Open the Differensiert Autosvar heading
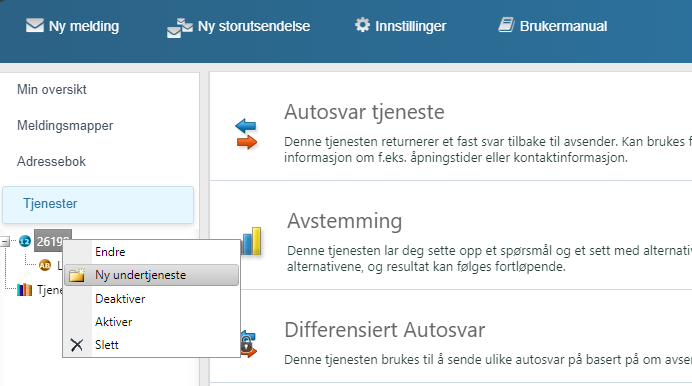Image resolution: width=692 pixels, height=386 pixels. coord(385,330)
